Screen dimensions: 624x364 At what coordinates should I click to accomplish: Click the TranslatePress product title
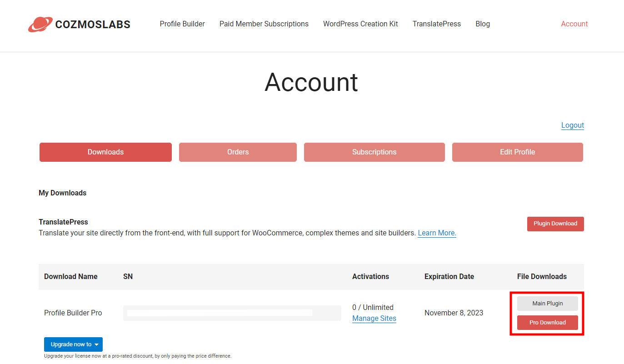(x=63, y=222)
